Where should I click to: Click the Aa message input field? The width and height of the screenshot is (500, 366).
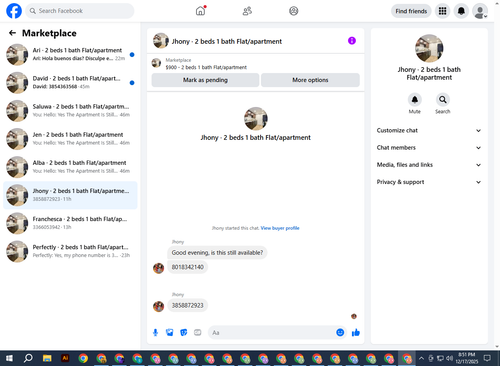click(272, 332)
